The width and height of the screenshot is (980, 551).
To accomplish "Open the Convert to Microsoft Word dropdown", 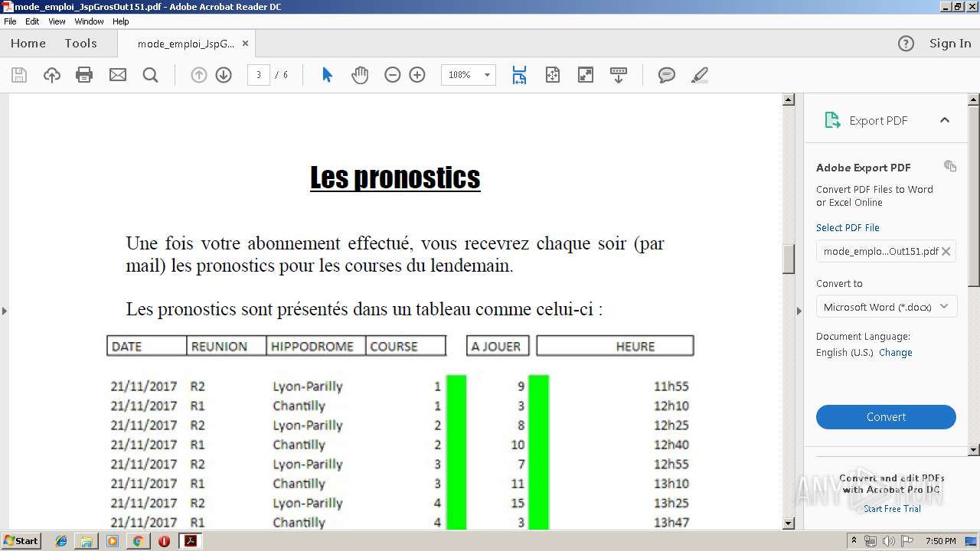I will click(x=886, y=307).
